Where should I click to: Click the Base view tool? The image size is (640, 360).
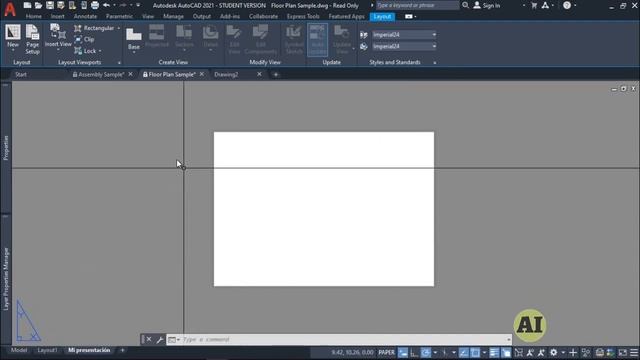pos(133,39)
